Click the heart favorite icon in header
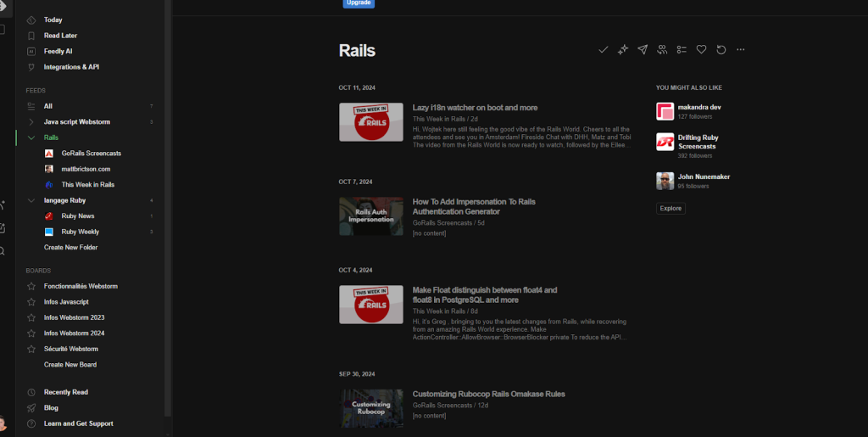This screenshot has height=437, width=868. pyautogui.click(x=701, y=50)
